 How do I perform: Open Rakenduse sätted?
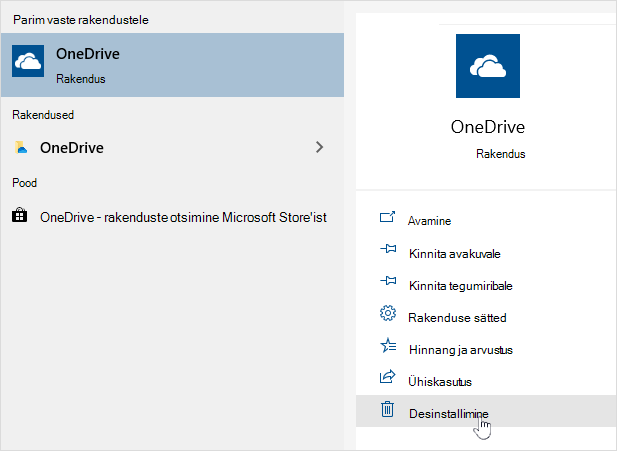coord(486,317)
